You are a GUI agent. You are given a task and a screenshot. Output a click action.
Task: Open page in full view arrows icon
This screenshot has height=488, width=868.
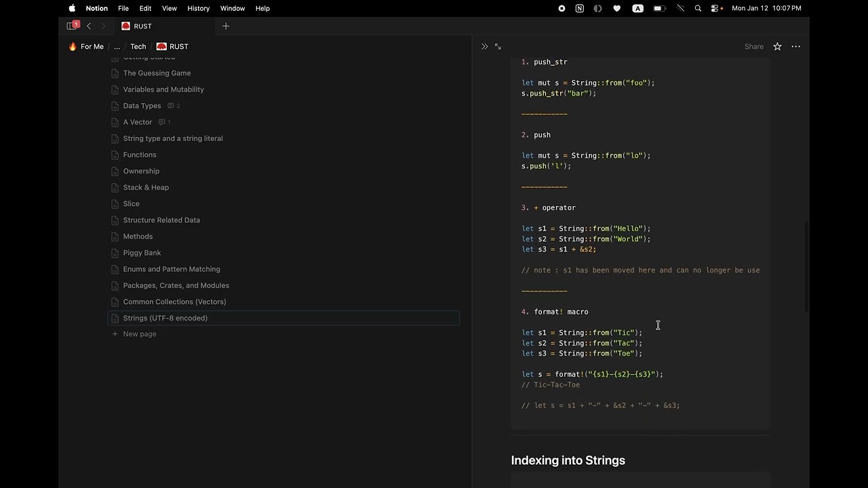(498, 47)
